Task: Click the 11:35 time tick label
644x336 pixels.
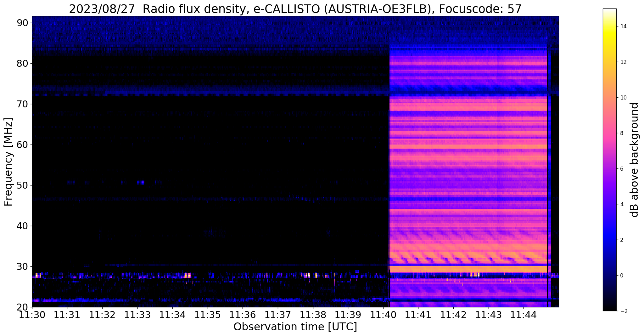Action: (x=208, y=315)
